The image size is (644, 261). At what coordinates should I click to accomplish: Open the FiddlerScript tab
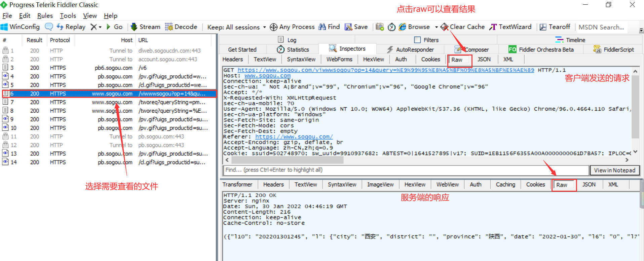click(613, 49)
